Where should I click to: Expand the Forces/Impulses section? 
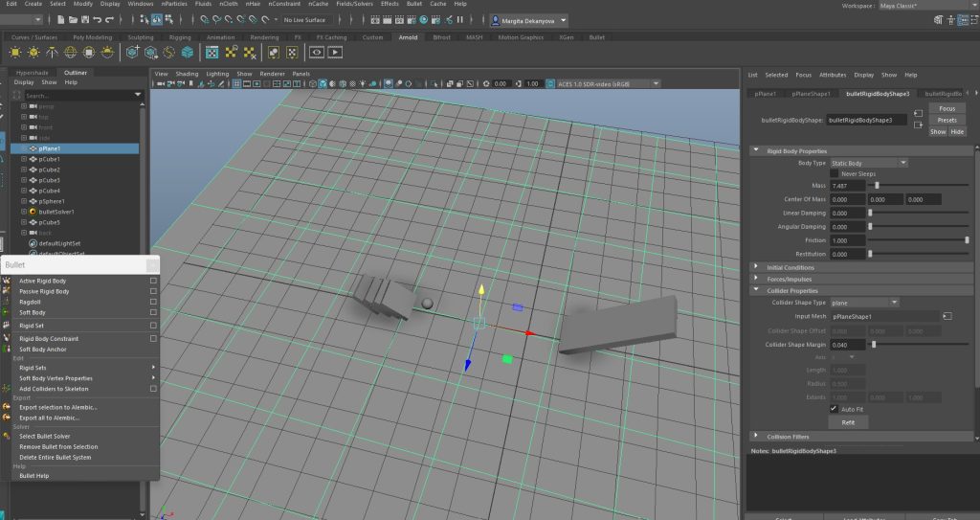tap(756, 279)
